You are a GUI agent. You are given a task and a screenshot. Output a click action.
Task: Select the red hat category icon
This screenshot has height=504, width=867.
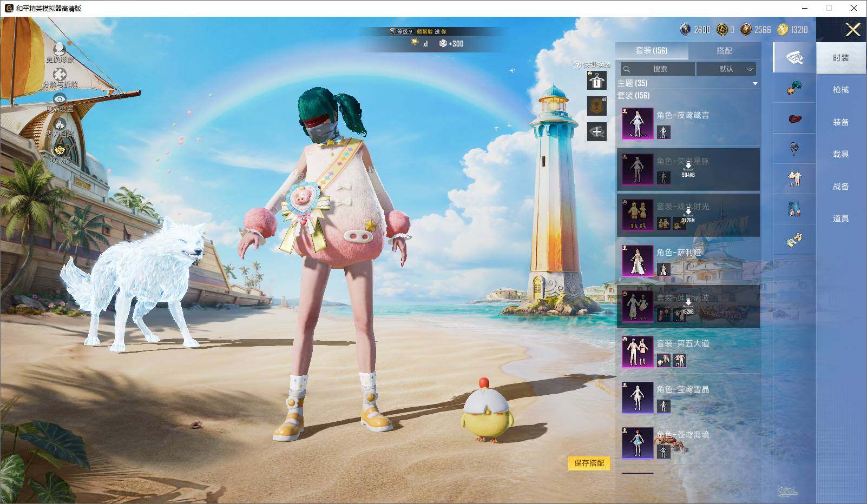click(794, 118)
